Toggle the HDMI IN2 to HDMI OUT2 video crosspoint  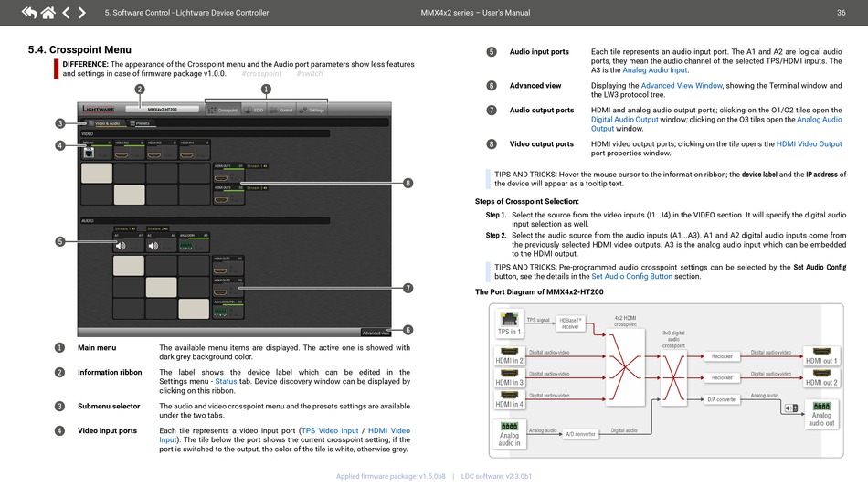[x=129, y=195]
